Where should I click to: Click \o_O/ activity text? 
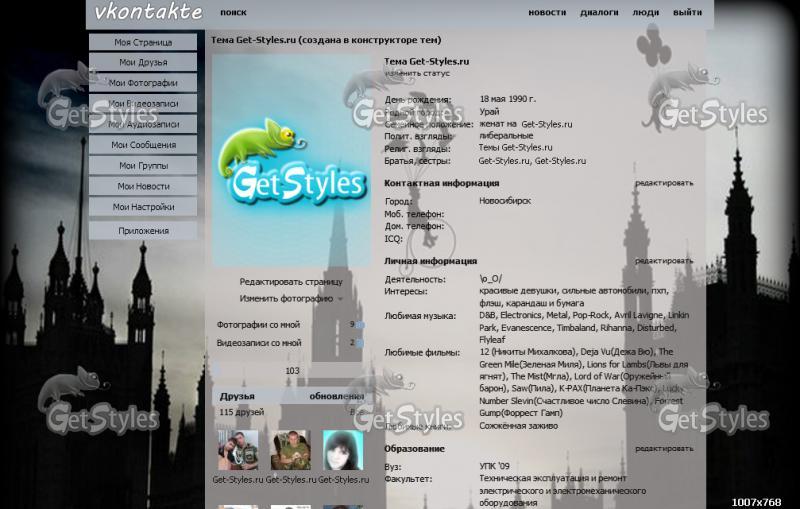pos(490,278)
